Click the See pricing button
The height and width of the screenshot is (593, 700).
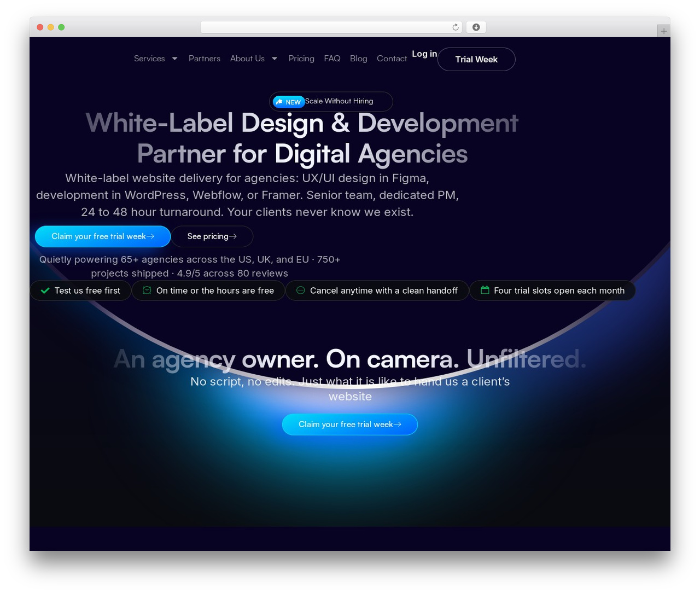212,236
